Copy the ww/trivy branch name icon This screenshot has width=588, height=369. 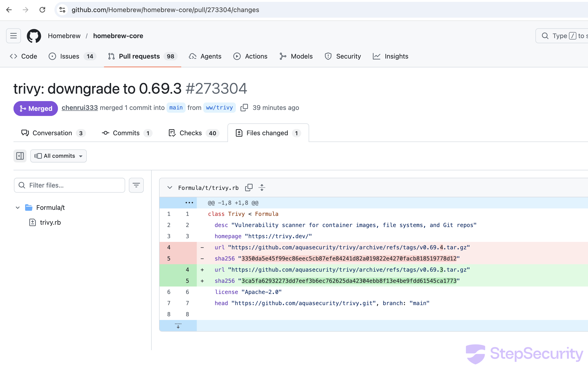(x=244, y=108)
